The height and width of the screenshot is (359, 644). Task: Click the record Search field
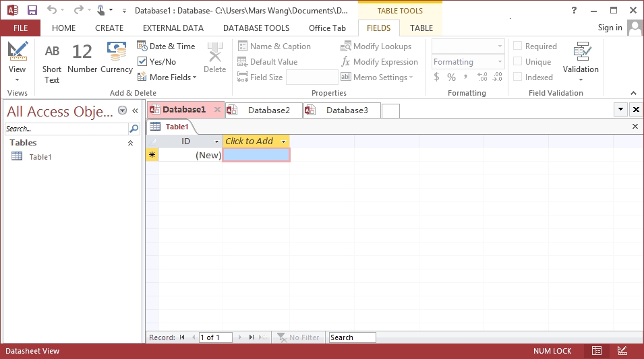click(353, 337)
